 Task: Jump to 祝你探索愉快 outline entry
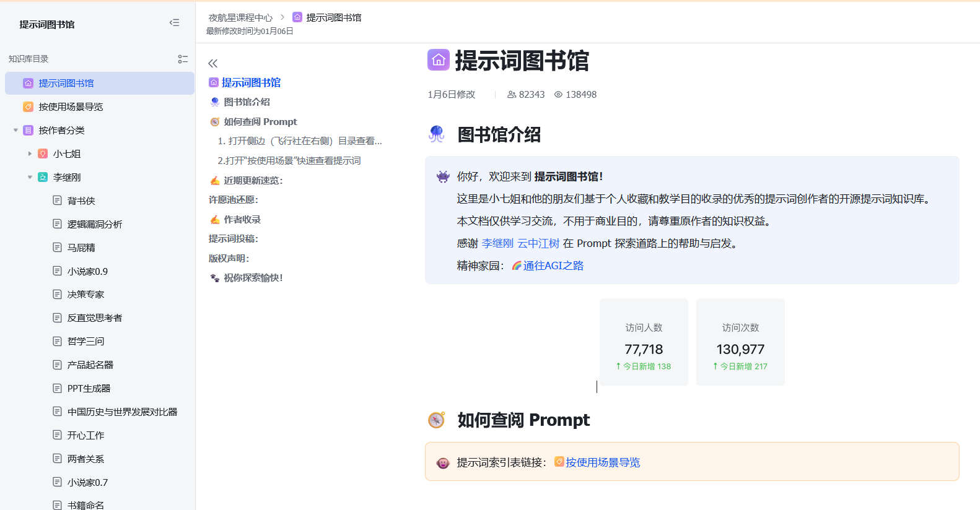(253, 278)
